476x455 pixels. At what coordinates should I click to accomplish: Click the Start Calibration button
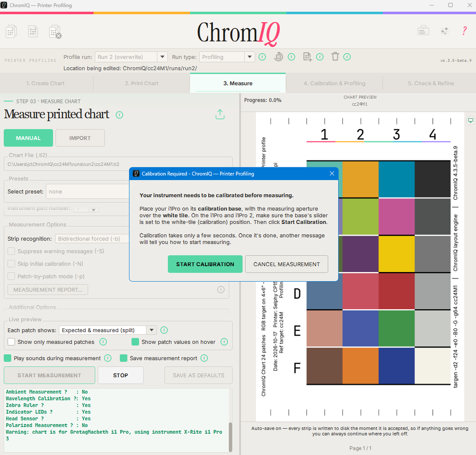205,264
